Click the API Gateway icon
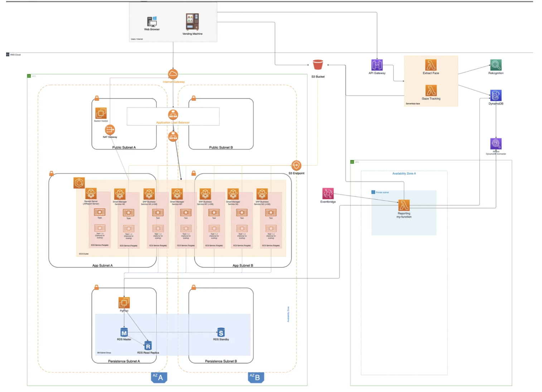The image size is (542, 392). tap(377, 65)
